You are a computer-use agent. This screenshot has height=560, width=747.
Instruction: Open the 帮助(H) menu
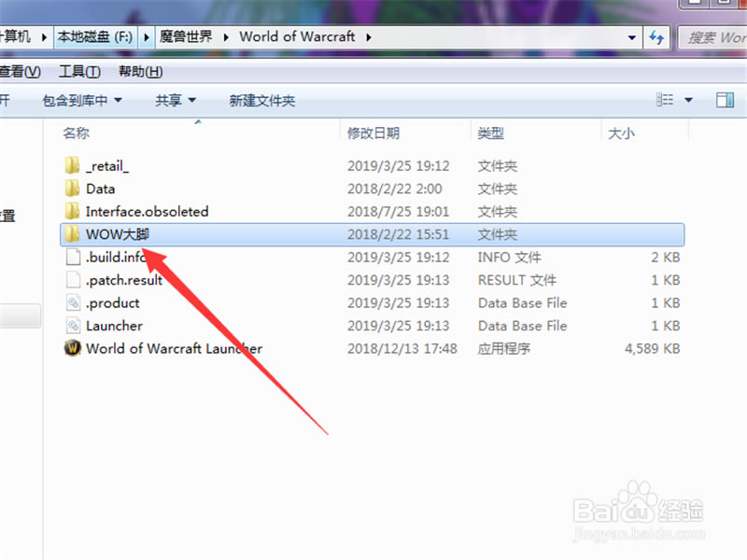[140, 72]
